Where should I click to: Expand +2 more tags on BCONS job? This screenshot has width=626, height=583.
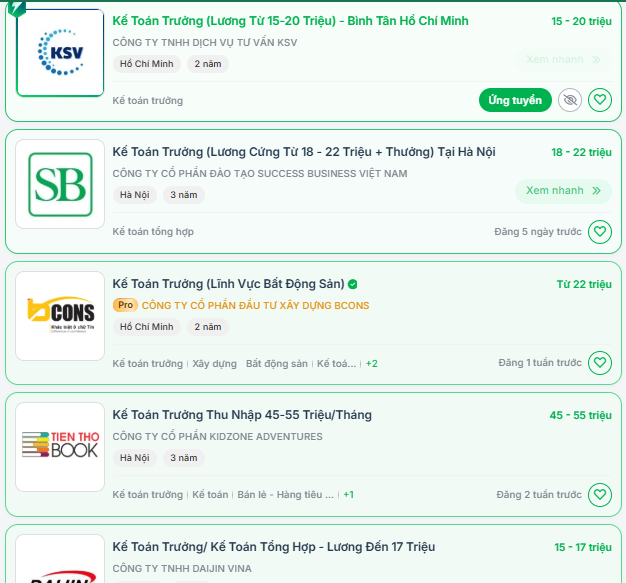point(372,363)
